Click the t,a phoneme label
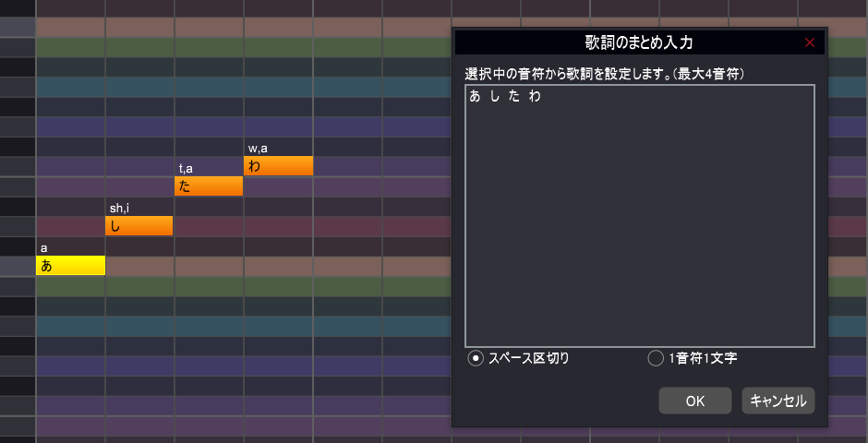Screen dimensions: 868x443 tap(186, 169)
